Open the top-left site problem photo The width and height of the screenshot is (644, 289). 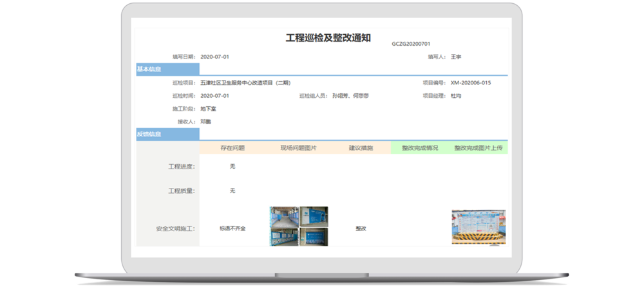pyautogui.click(x=284, y=216)
